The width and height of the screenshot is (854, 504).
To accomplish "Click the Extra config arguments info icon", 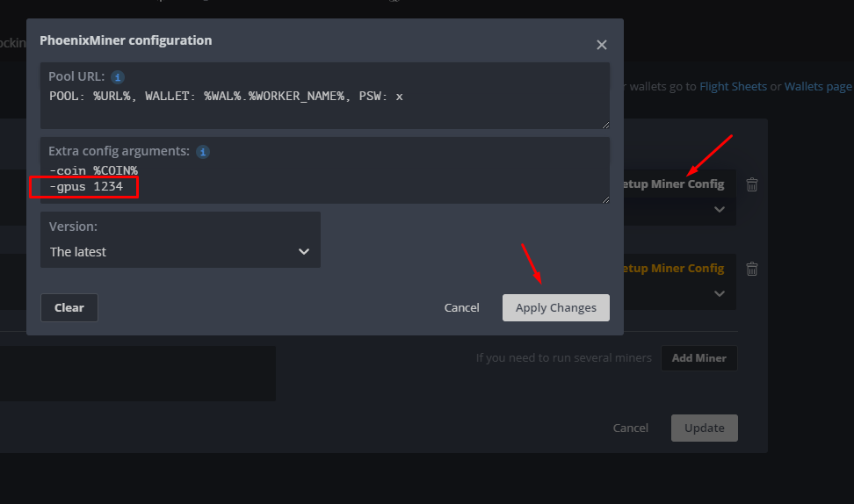I will click(x=203, y=152).
